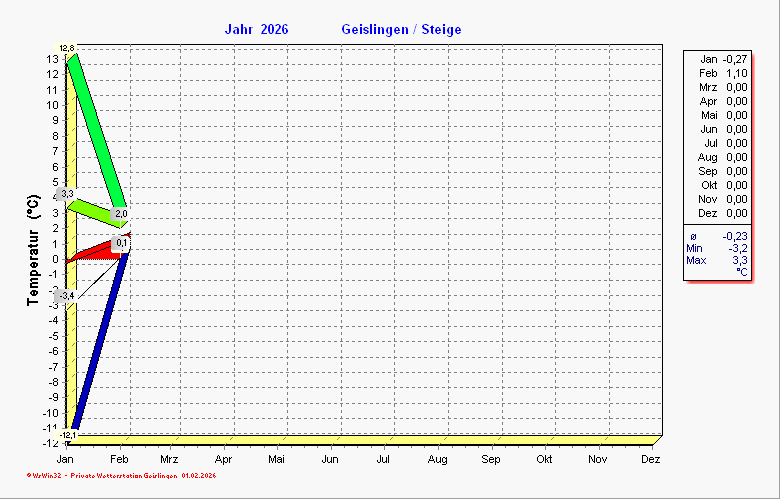Click the -12,1 minimum temperature data label
Screen dimensions: 780x499
[67, 435]
